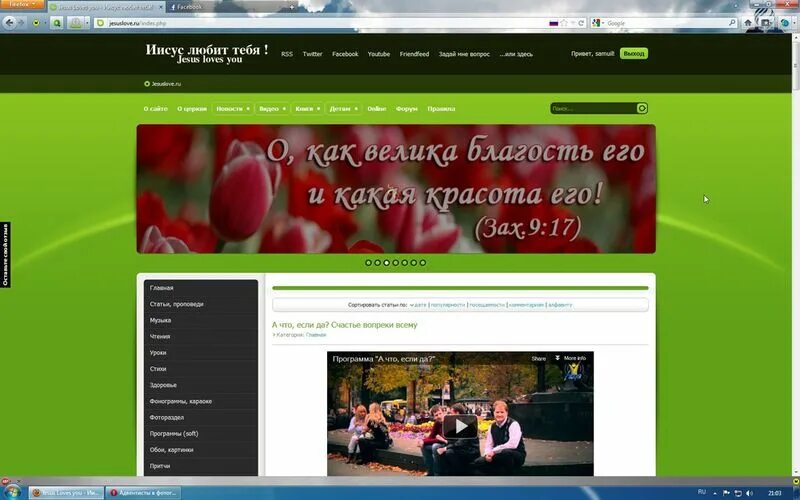Open the RSS link
Viewport: 800px width, 500px height.
(287, 54)
